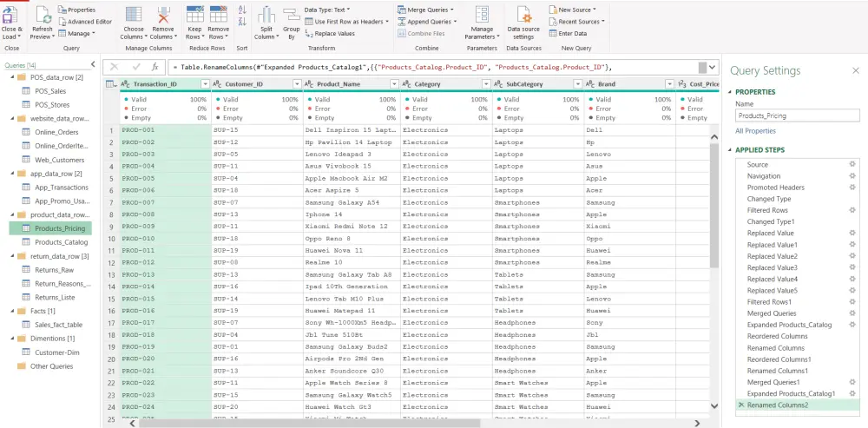Select the Sales_fact_table query
This screenshot has width=868, height=428.
[x=58, y=325]
